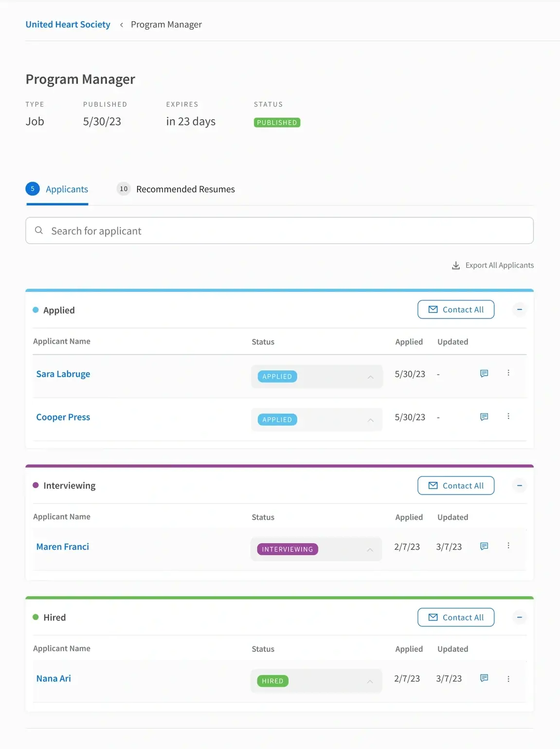
Task: Click envelope icon in Hired Contact All
Action: click(x=433, y=617)
